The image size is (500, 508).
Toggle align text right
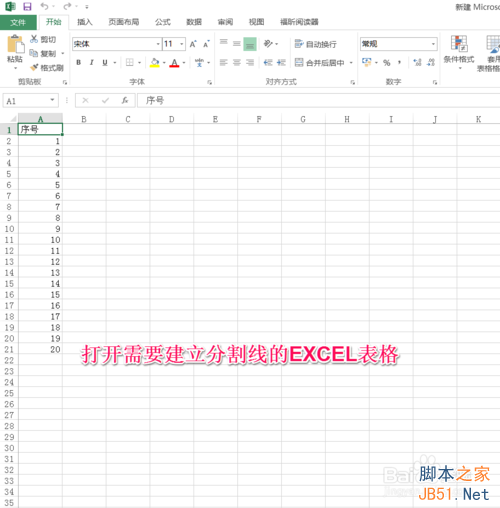(x=250, y=62)
